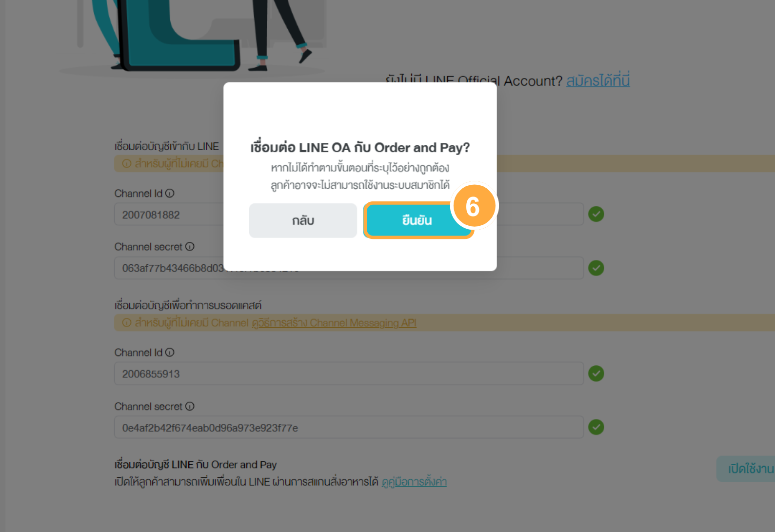
Task: Open the ดูคู่มือการตั้งค่า setup manual link
Action: tap(414, 482)
